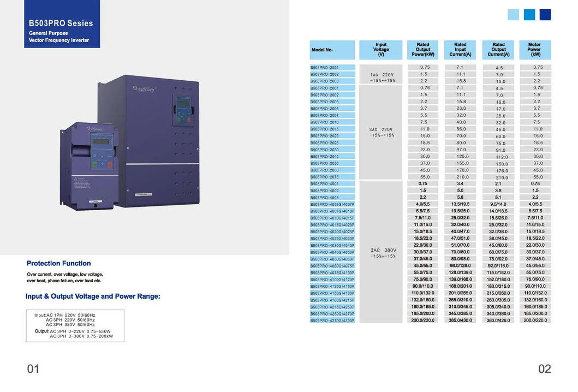Click the 3AC 380V voltage cell
Screen dimensions: 578x392
[382, 252]
